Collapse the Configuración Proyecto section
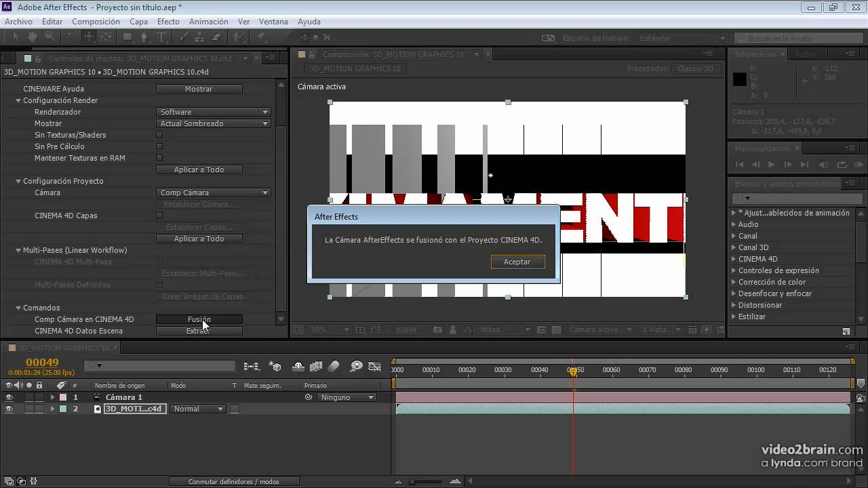The image size is (868, 488). [19, 181]
